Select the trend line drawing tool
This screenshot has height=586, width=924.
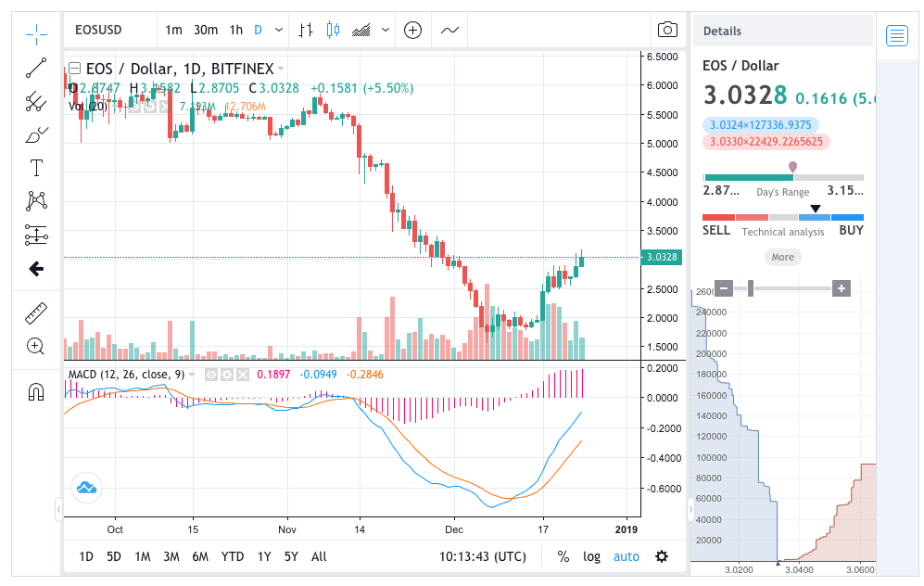pyautogui.click(x=35, y=67)
